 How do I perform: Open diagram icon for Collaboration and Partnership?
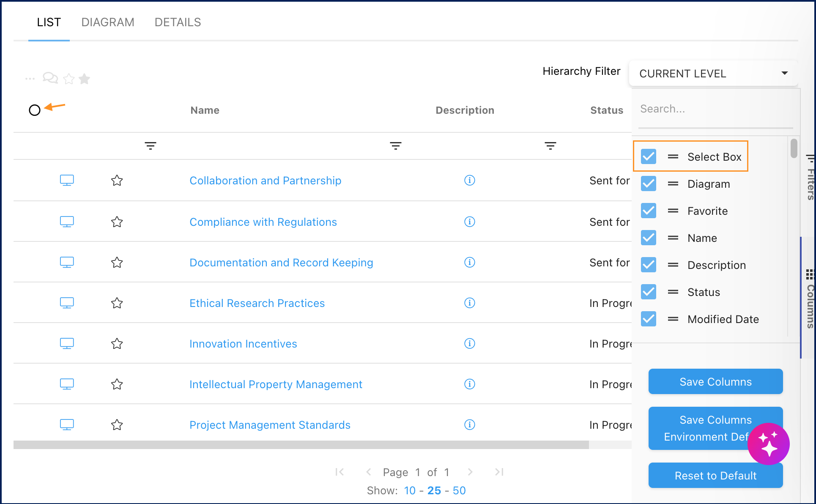[x=67, y=181]
